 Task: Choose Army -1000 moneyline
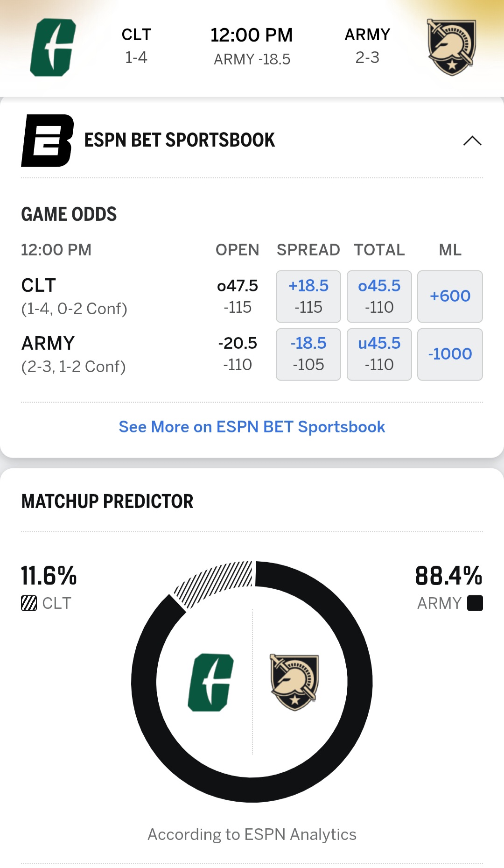[450, 354]
